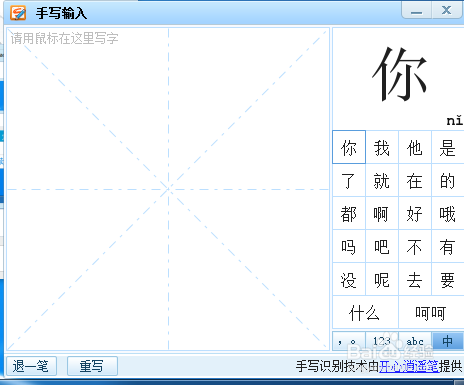Select the 中 Chinese tab

447,341
